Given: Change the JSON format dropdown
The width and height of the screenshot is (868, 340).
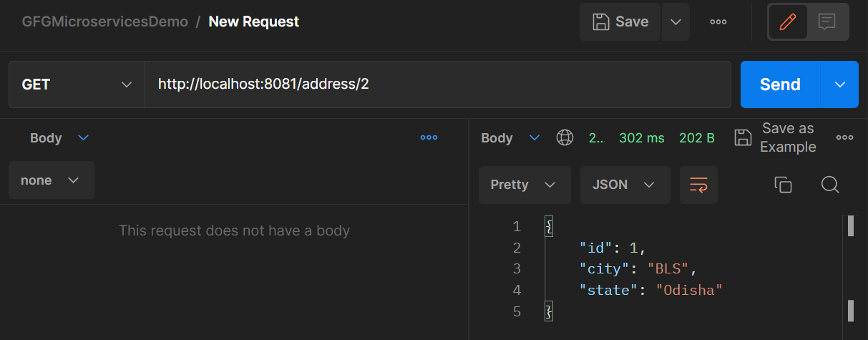Looking at the screenshot, I should pyautogui.click(x=624, y=185).
